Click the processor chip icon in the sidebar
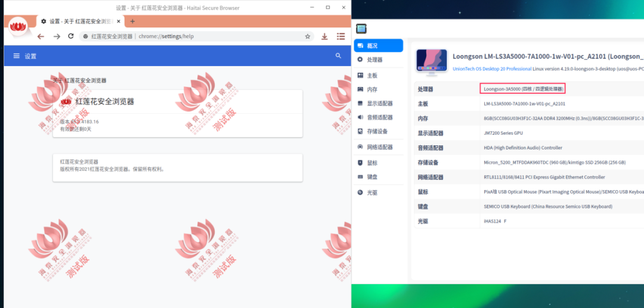The image size is (644, 308). point(360,60)
